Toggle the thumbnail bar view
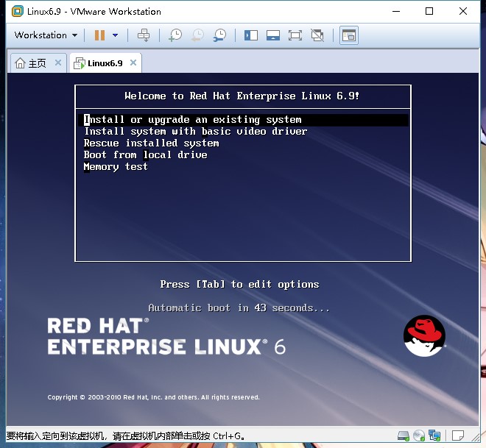The image size is (486, 448). [273, 35]
